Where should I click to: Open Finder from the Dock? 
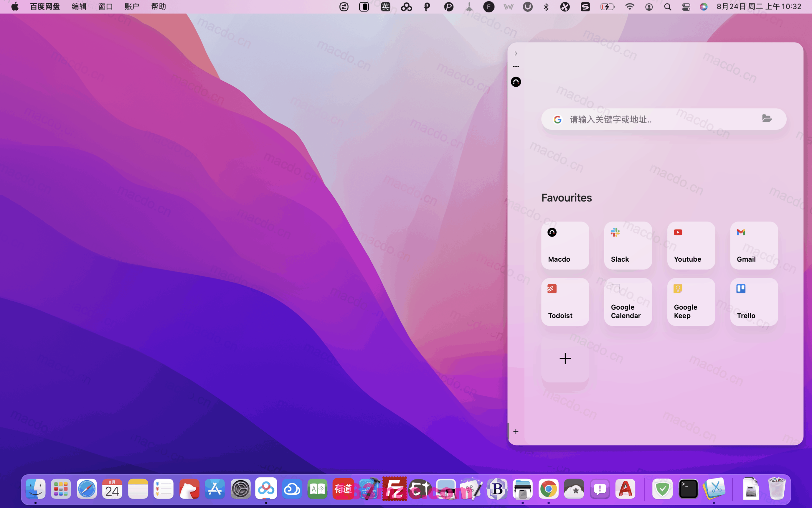coord(35,489)
